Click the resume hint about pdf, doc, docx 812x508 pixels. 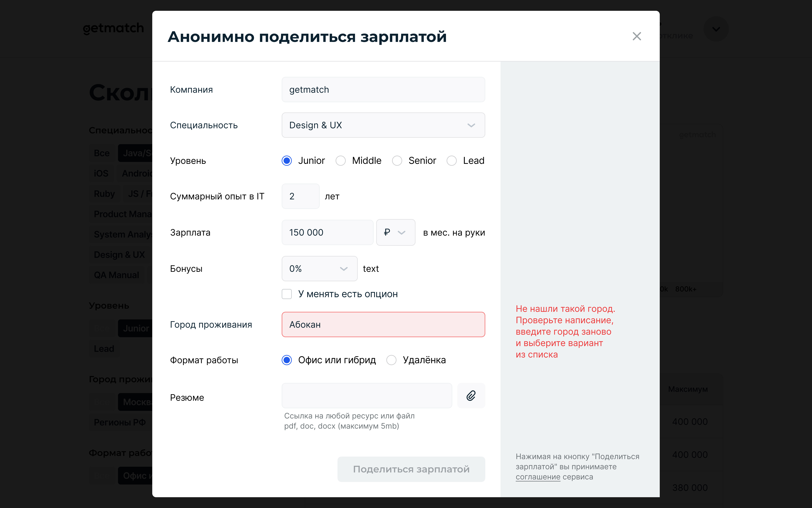pyautogui.click(x=349, y=421)
